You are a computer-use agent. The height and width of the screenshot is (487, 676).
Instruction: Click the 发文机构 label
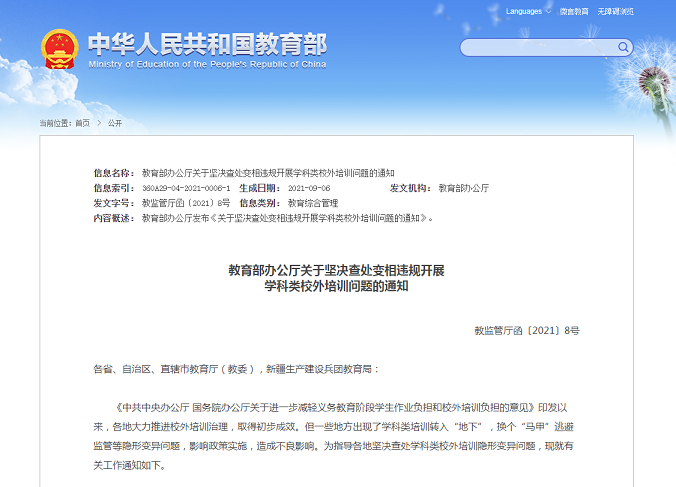(410, 188)
